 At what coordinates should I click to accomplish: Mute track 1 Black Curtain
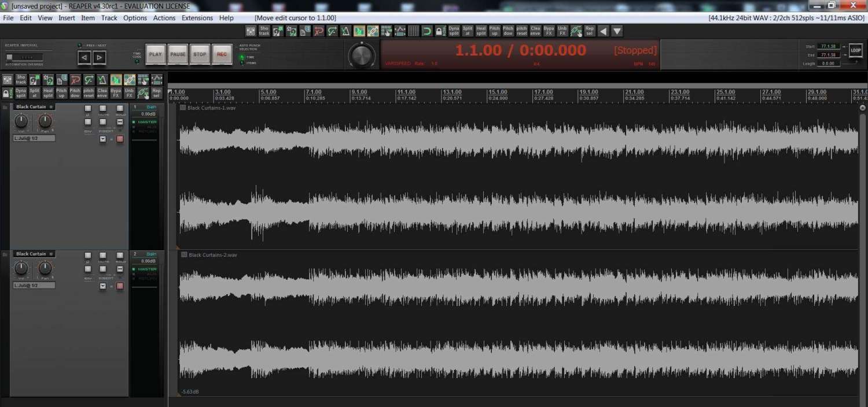click(102, 108)
